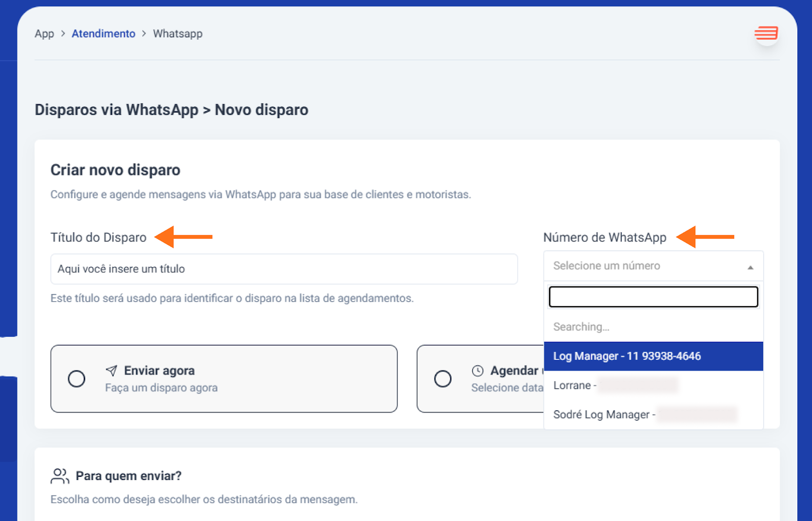Go to Atendimento in the breadcrumb
The width and height of the screenshot is (812, 521).
click(x=104, y=34)
